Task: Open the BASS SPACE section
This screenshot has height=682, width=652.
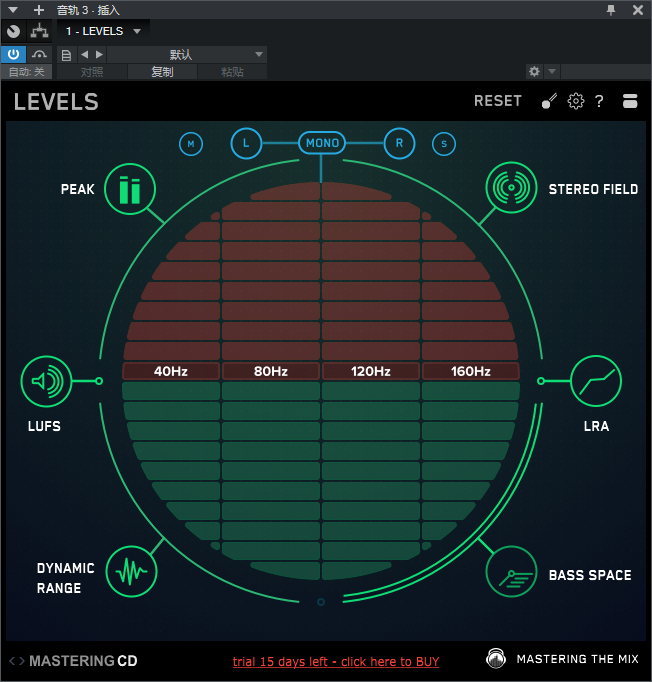Action: click(x=512, y=572)
